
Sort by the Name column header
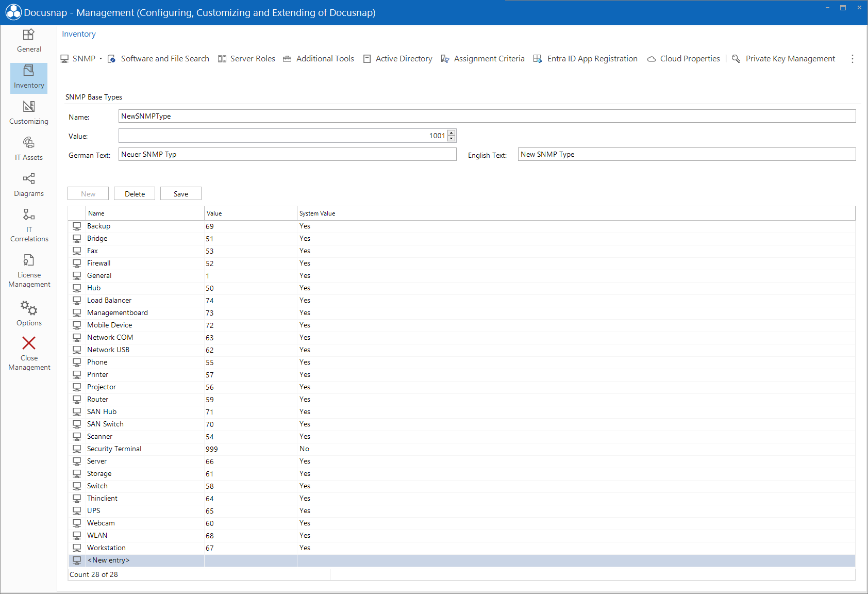tap(145, 213)
